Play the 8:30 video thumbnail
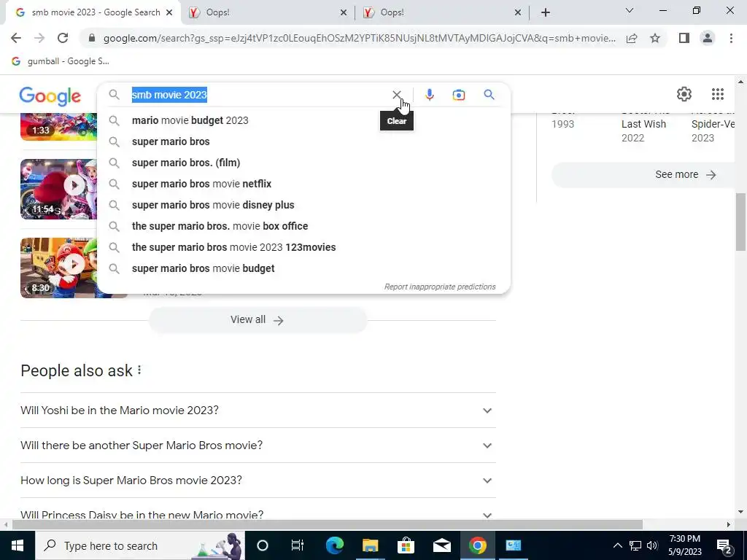The width and height of the screenshot is (747, 560). click(58, 268)
